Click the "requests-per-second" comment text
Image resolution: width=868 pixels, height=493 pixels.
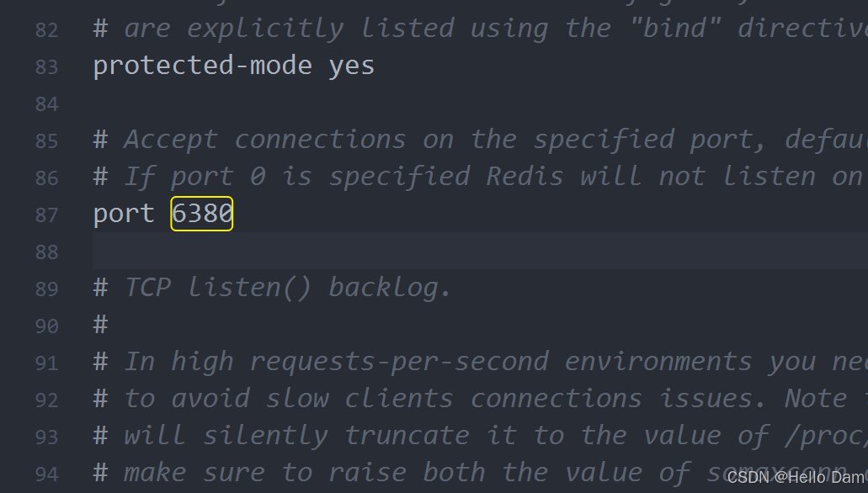coord(398,362)
